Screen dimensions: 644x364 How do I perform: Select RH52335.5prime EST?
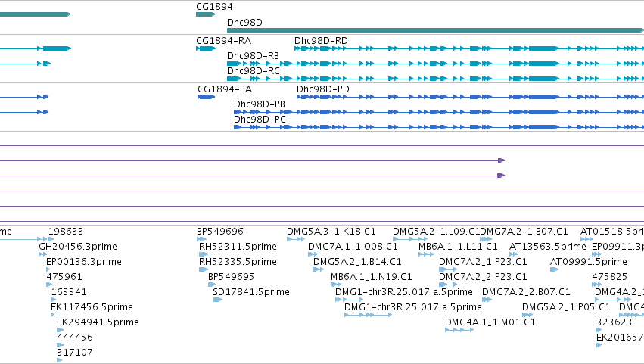[x=204, y=269]
